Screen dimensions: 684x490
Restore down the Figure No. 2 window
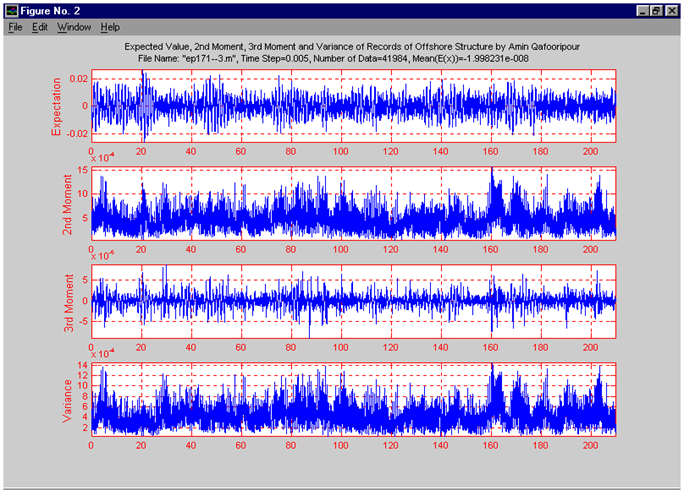pyautogui.click(x=655, y=9)
